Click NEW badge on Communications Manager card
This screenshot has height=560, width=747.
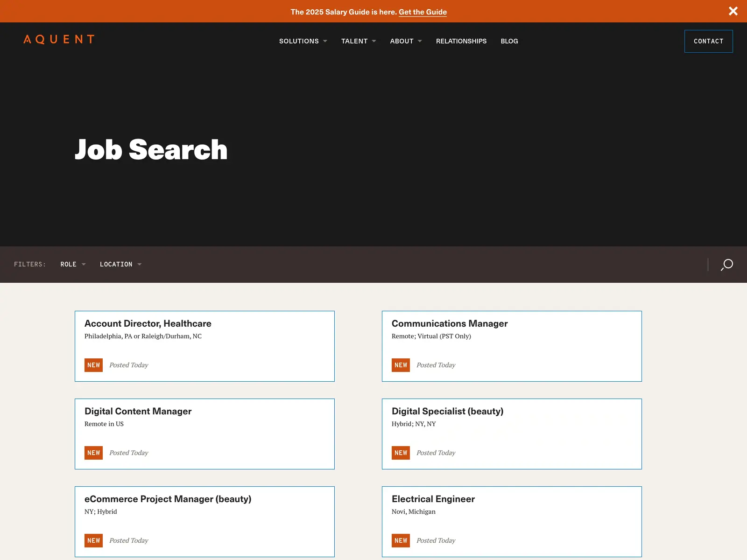(401, 365)
